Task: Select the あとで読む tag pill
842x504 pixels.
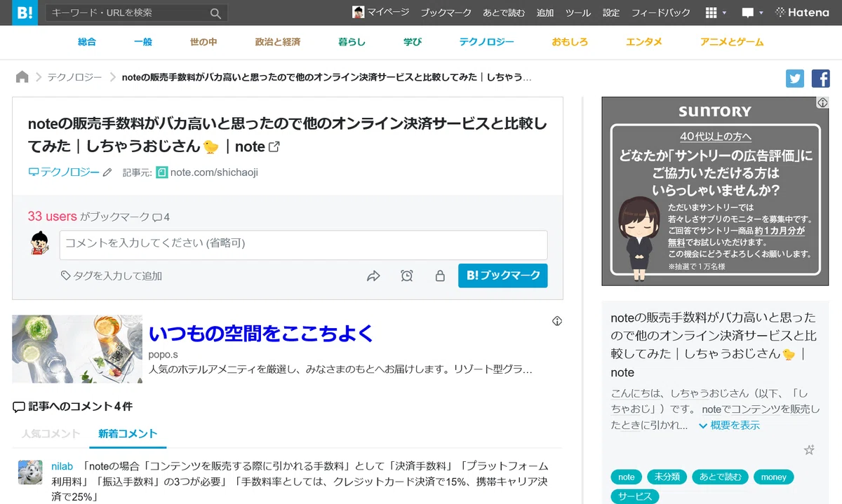Action: click(x=720, y=477)
